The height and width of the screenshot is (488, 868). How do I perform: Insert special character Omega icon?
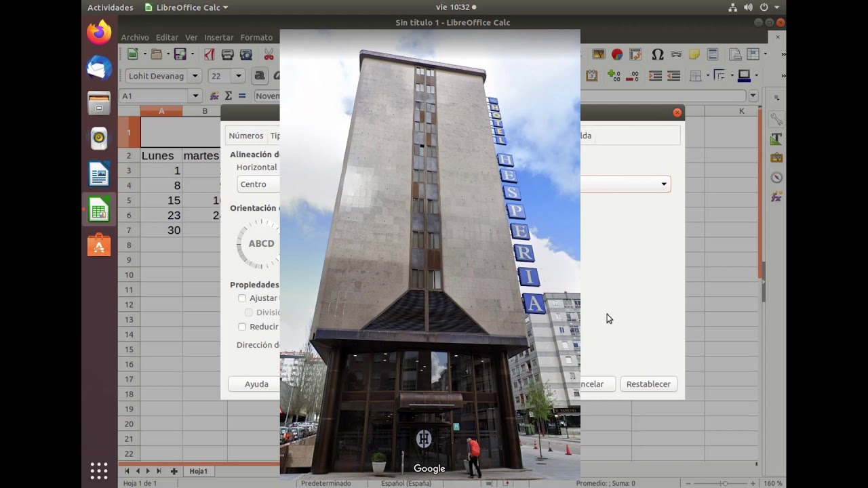(658, 54)
